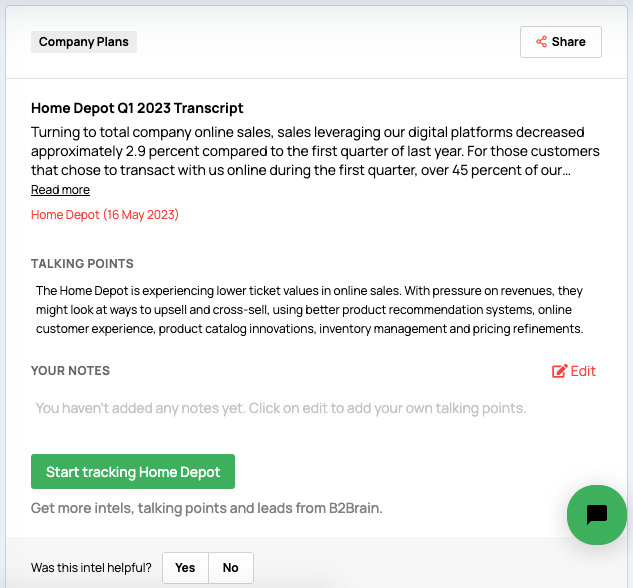Click the 'Was this intel helpful?' label
Image resolution: width=633 pixels, height=588 pixels.
(91, 568)
